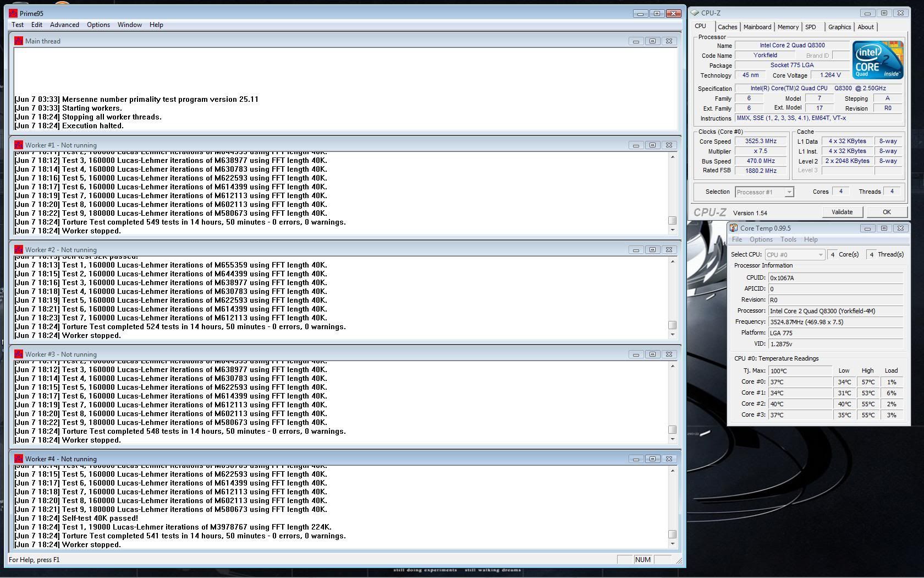Click the Worker #3 scrollbar up arrow
Viewport: 924px width, 578px height.
[x=672, y=366]
